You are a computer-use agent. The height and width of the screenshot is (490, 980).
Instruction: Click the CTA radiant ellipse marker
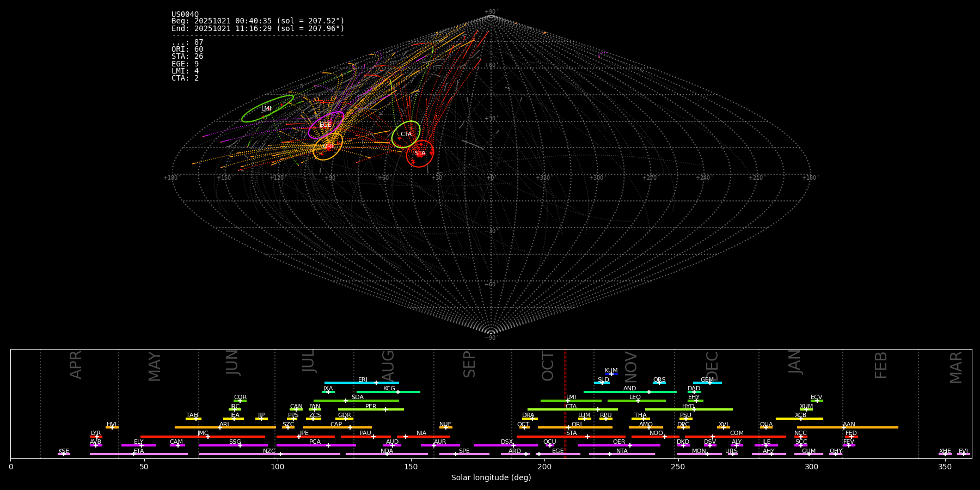pos(406,134)
